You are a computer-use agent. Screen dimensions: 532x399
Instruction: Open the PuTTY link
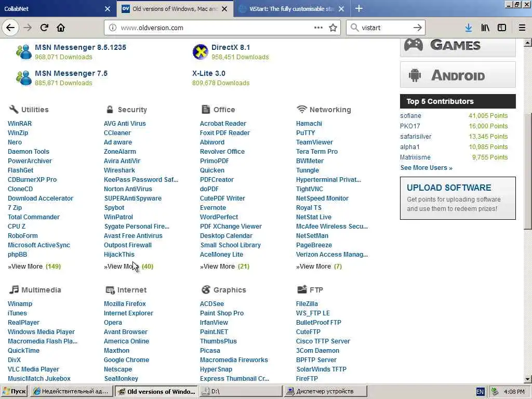[x=305, y=133]
